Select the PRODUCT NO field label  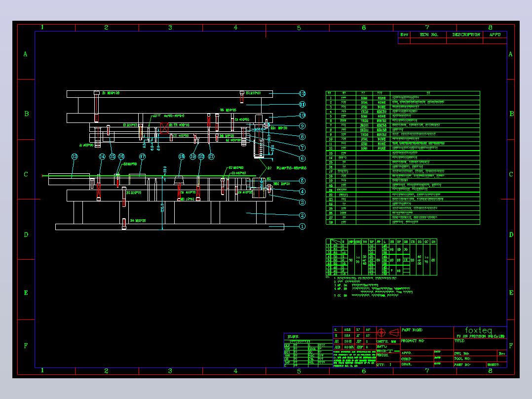413,341
